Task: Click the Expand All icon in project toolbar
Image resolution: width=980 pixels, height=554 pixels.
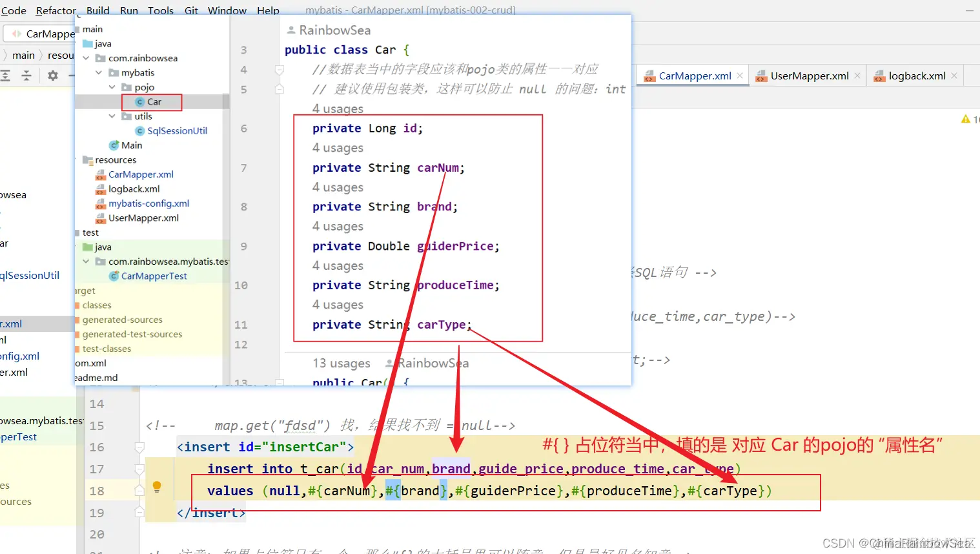Action: (5, 76)
